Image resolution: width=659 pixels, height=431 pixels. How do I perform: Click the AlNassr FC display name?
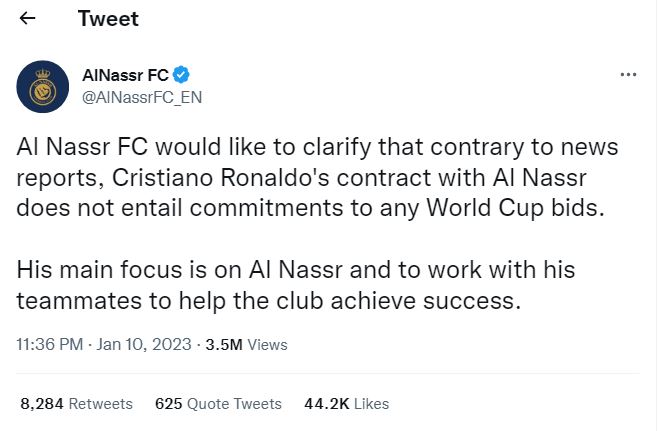pyautogui.click(x=125, y=75)
